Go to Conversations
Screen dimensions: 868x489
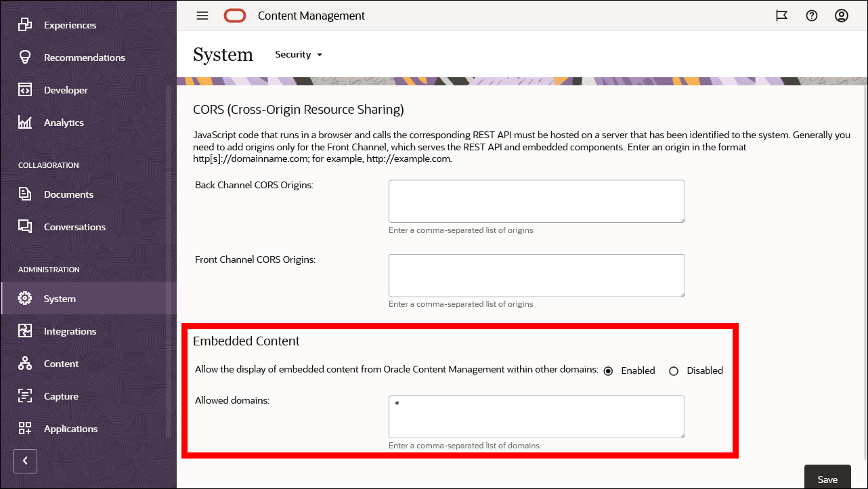[74, 227]
